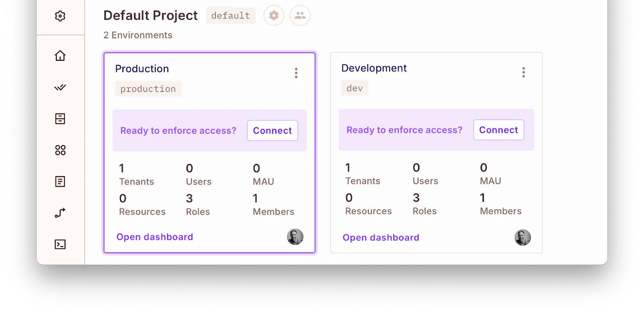Click 'Tenants' in the Production card
The height and width of the screenshot is (313, 644).
click(136, 182)
